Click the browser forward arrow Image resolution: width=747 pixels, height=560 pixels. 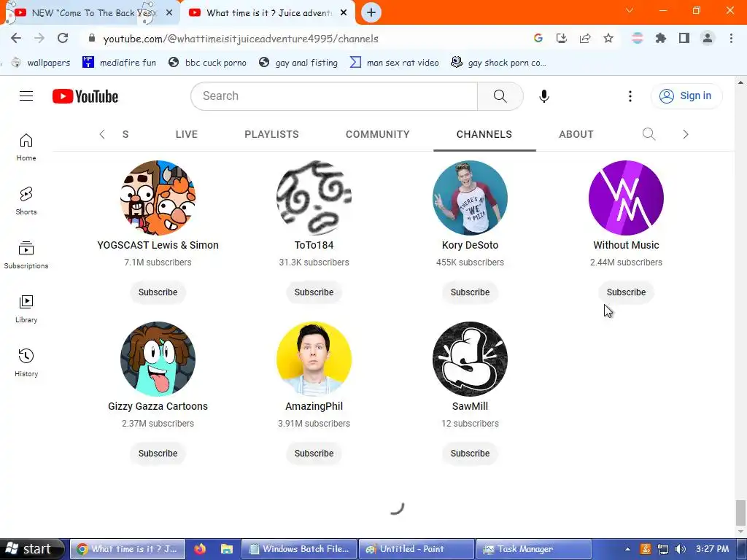point(39,38)
